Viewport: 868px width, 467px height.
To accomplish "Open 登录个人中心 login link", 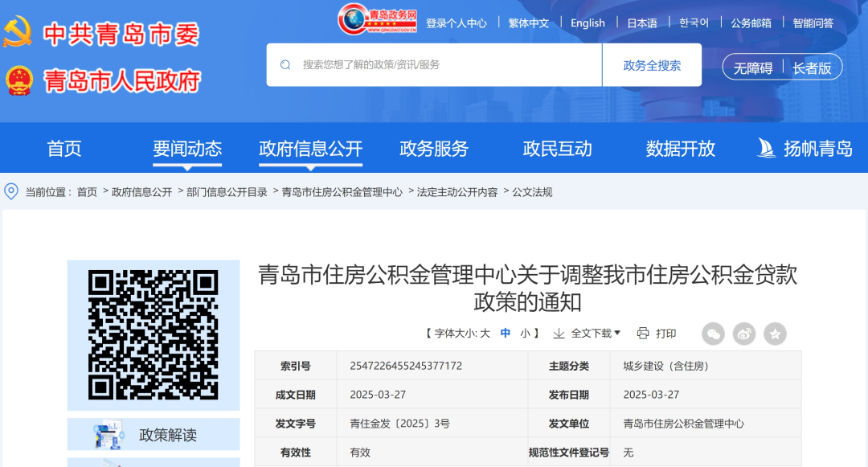I will click(x=456, y=23).
